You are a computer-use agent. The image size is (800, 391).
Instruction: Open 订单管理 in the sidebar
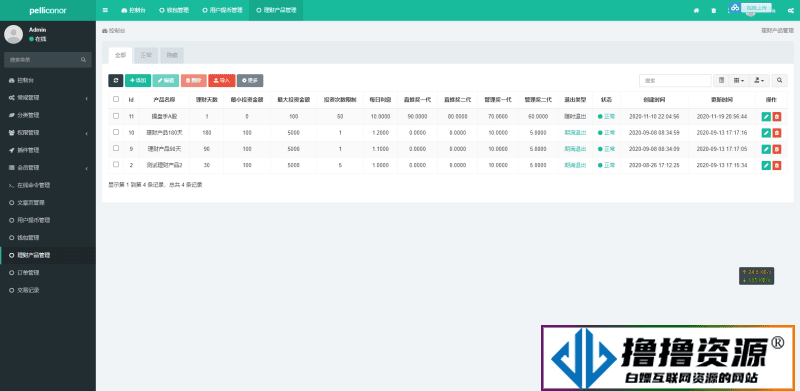point(47,273)
